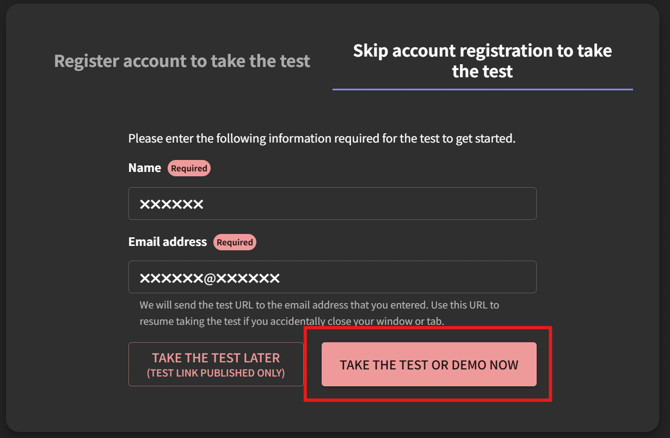Image resolution: width=670 pixels, height=438 pixels.
Task: Click the @ symbol in the email field
Action: (x=210, y=278)
